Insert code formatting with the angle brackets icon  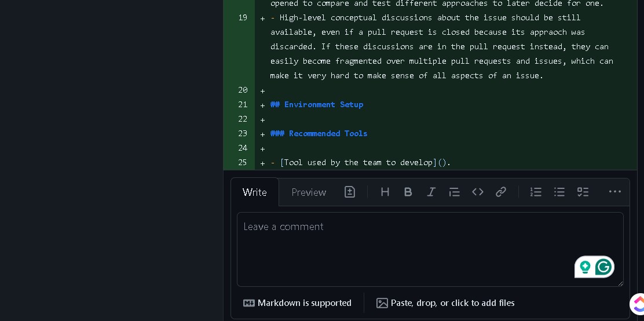(x=478, y=192)
